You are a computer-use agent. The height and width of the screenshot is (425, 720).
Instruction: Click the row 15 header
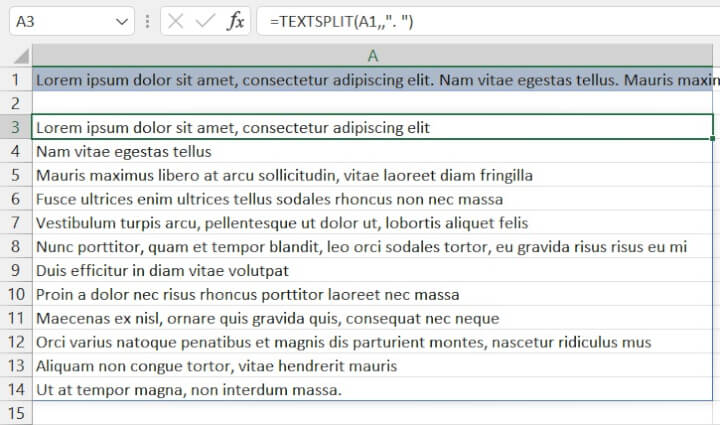coord(15,413)
